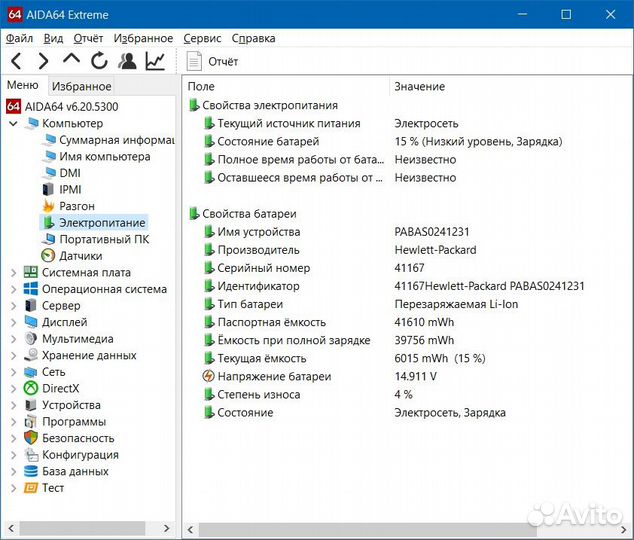
Task: Expand the Сервер node
Action: [x=13, y=306]
